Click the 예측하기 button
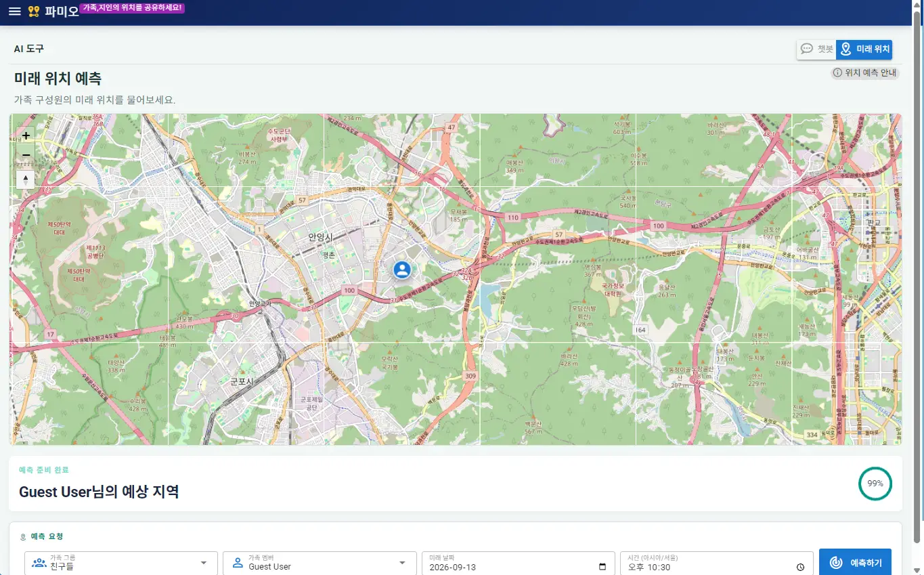The image size is (924, 575). click(855, 563)
